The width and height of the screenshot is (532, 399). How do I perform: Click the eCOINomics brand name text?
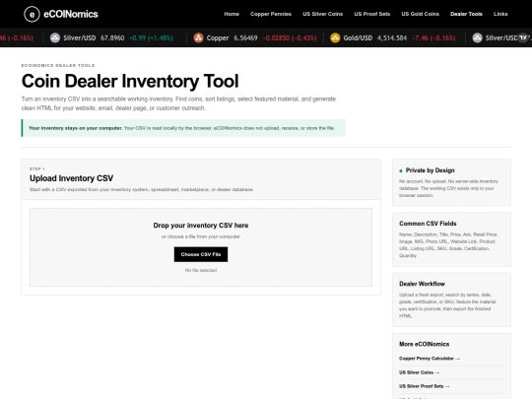tap(71, 14)
